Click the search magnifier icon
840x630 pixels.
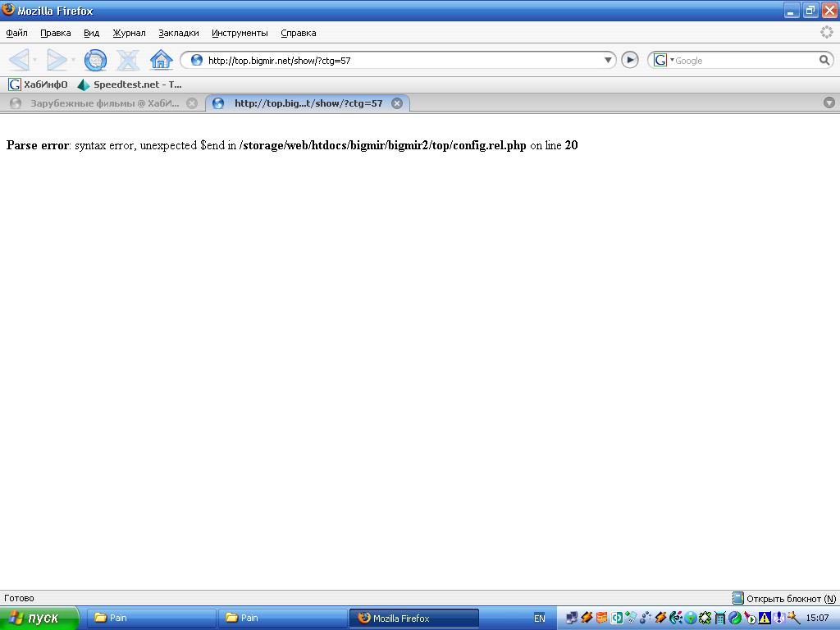(824, 60)
